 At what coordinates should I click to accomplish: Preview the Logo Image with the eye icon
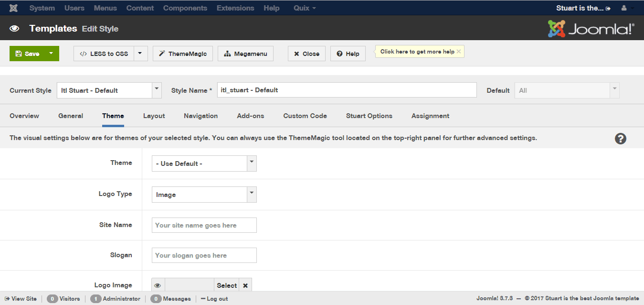[158, 285]
